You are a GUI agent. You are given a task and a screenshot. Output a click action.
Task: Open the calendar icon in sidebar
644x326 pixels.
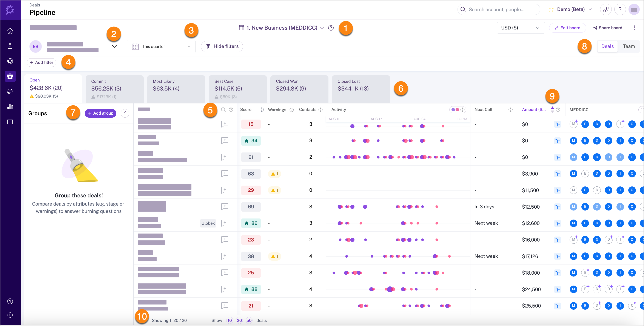tap(10, 122)
